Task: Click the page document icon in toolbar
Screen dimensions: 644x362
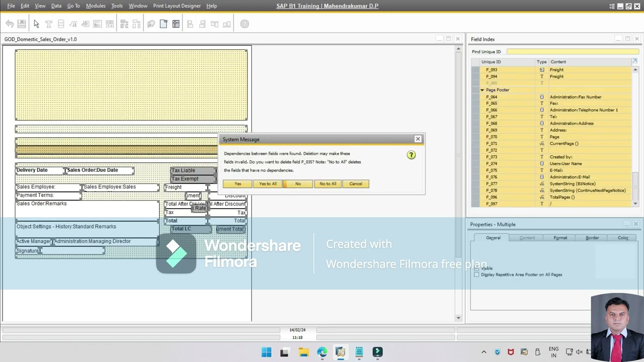Action: click(x=164, y=24)
